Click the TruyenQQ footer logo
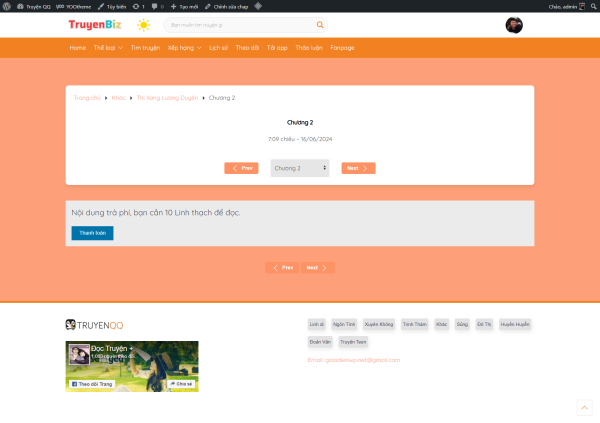The width and height of the screenshot is (600, 423). 94,324
